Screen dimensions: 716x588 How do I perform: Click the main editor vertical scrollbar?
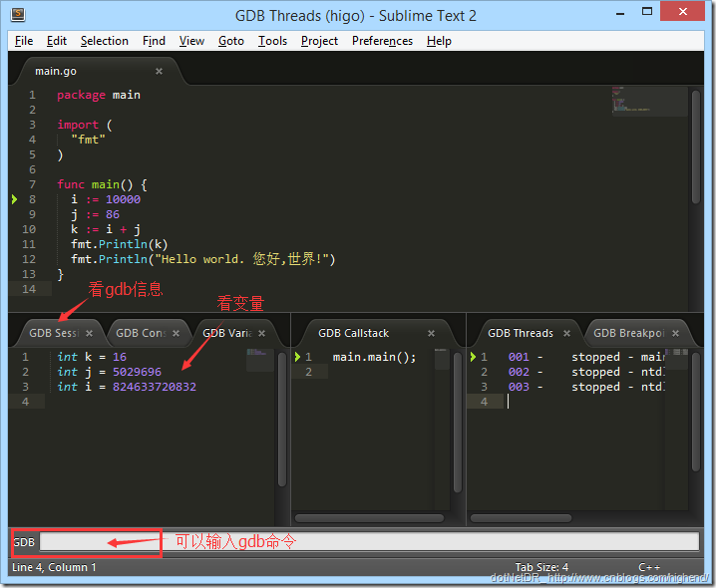tap(695, 147)
